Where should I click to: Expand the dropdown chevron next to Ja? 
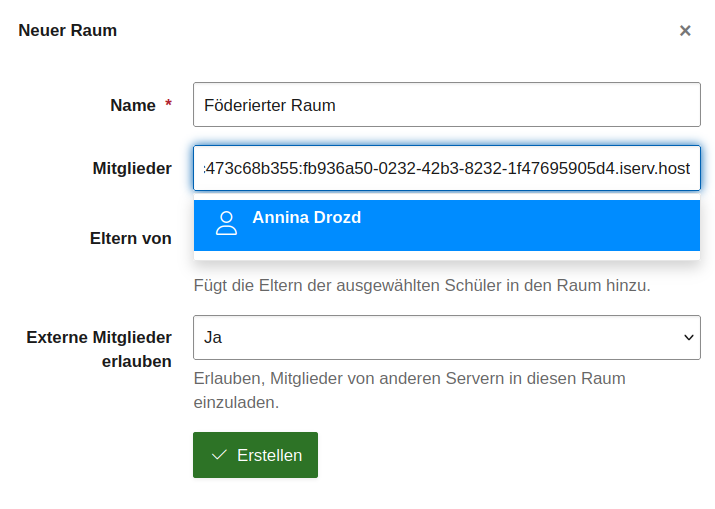pos(688,338)
